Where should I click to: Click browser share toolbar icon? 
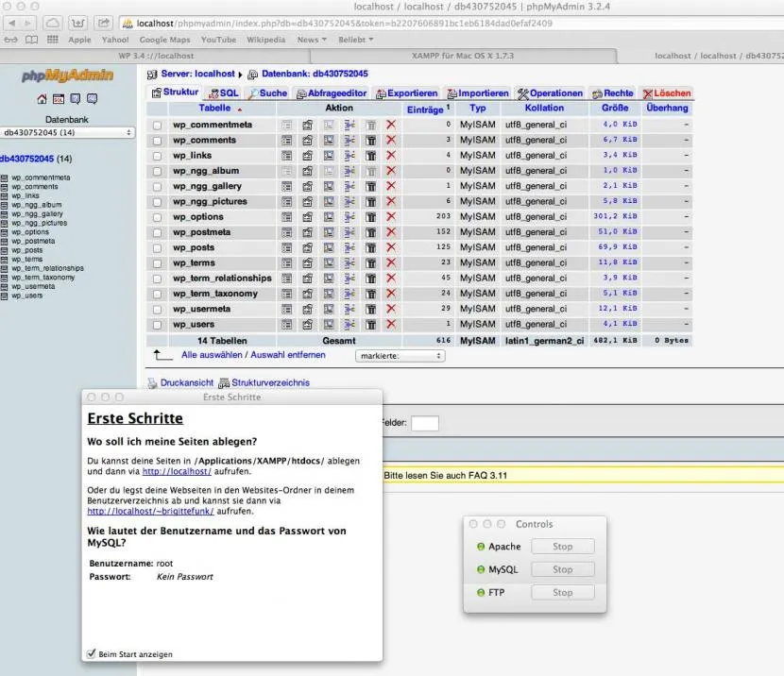[103, 23]
